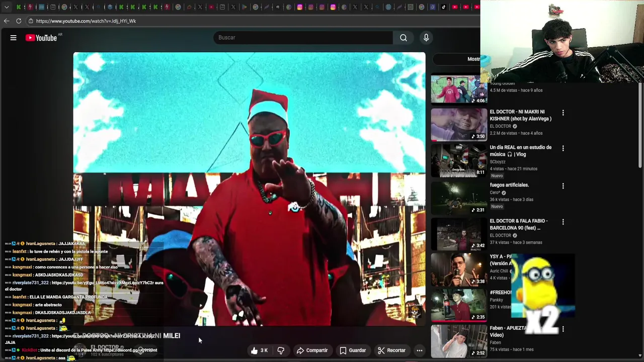Open options for 'Un día REAL' vlog video
Image resolution: width=644 pixels, height=362 pixels.
(x=563, y=148)
